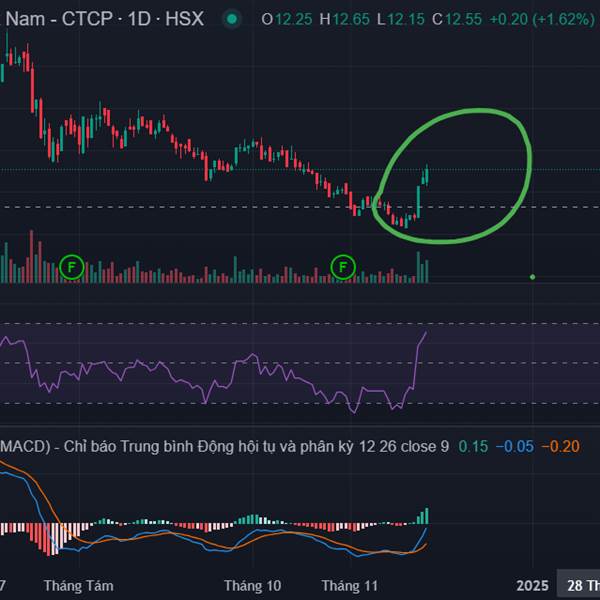The height and width of the screenshot is (600, 600).
Task: Click the low price value 12.15
Action: [406, 19]
